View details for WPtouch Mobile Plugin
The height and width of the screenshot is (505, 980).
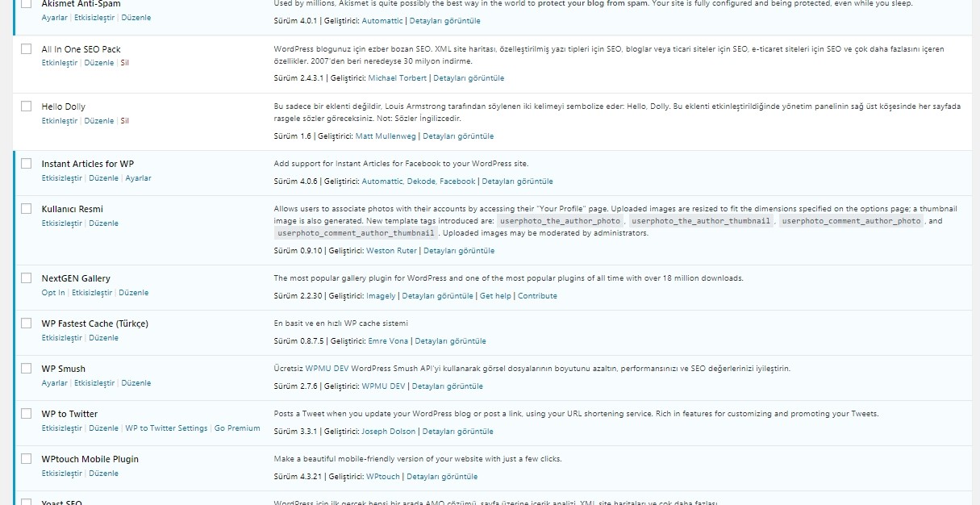click(442, 477)
